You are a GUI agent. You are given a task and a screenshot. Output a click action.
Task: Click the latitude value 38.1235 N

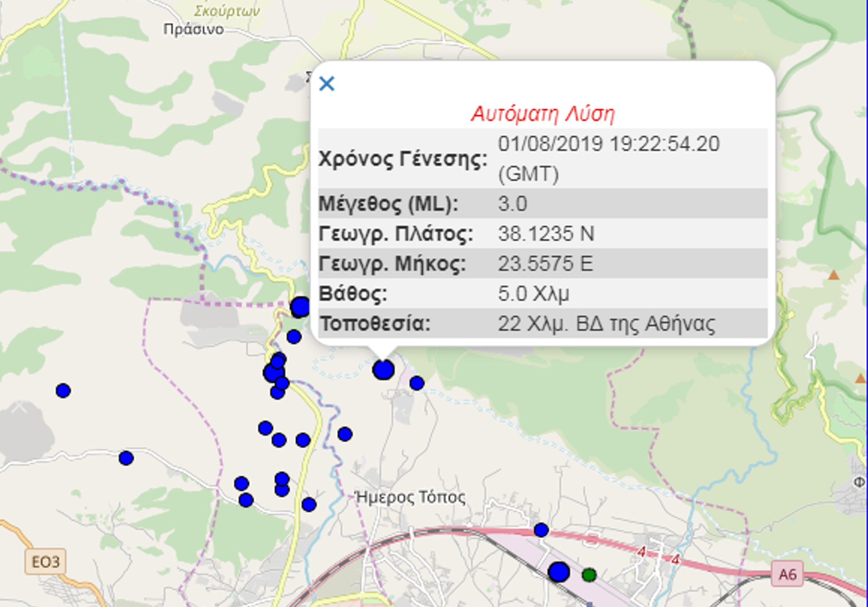pos(546,234)
